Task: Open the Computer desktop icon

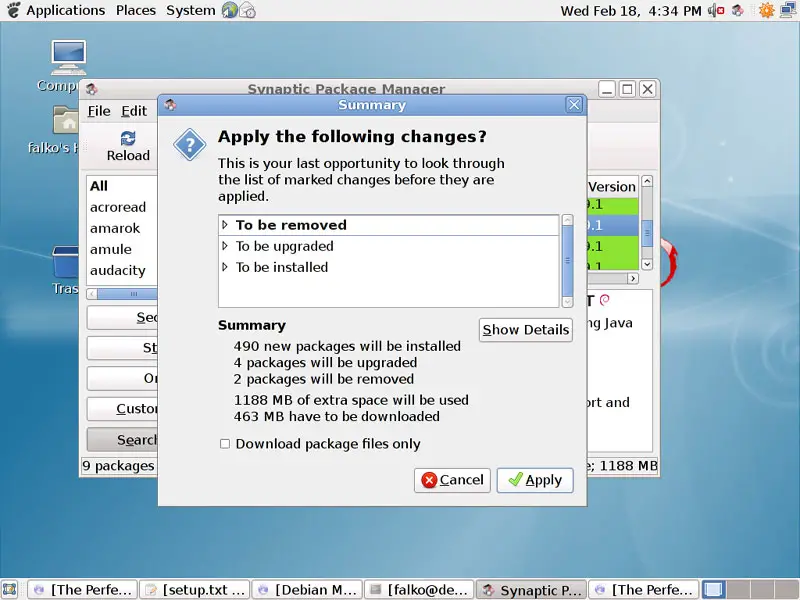Action: (68, 58)
